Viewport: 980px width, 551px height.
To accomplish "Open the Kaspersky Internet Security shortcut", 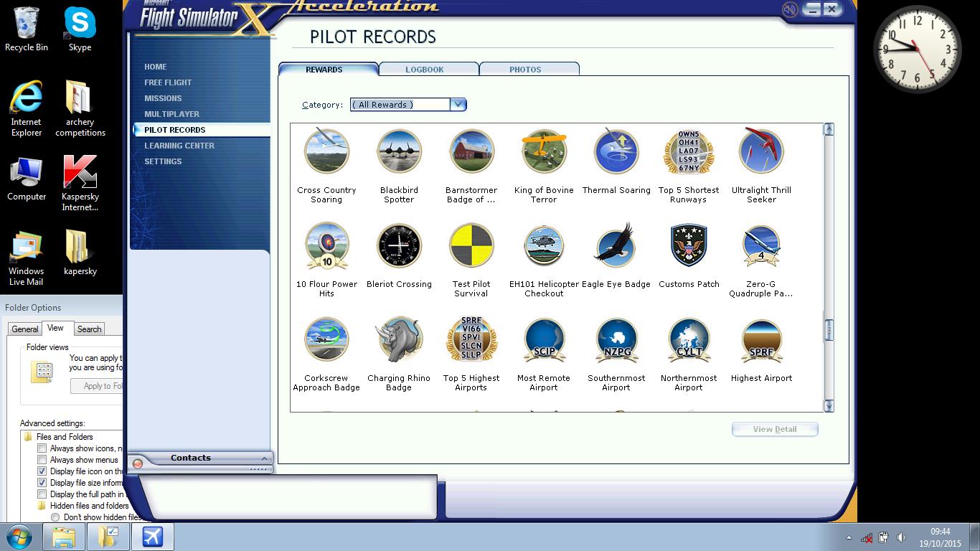I will tap(80, 184).
